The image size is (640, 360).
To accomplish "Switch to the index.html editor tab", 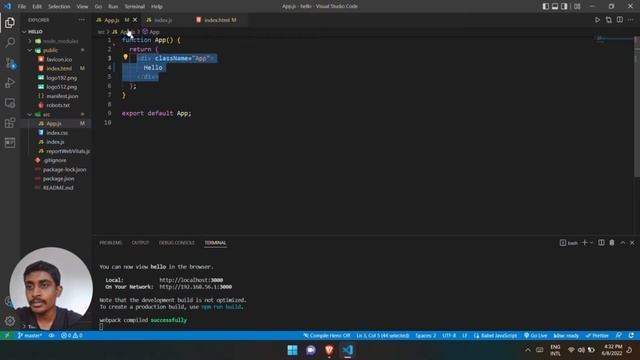I will [x=220, y=20].
